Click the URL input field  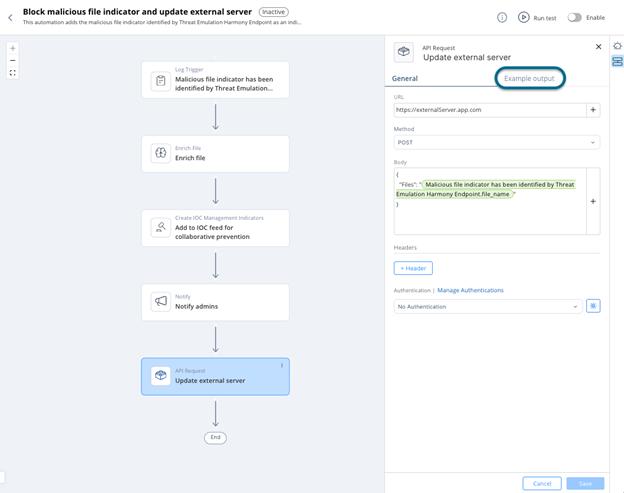point(488,110)
